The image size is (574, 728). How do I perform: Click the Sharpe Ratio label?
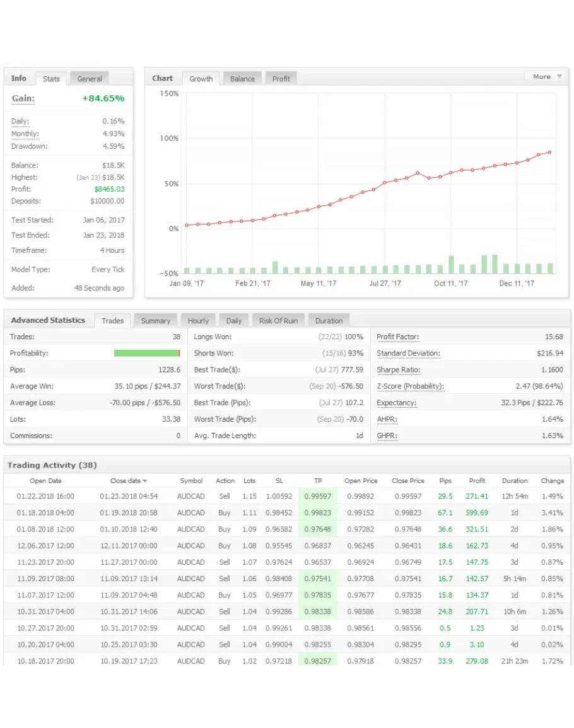click(x=398, y=370)
